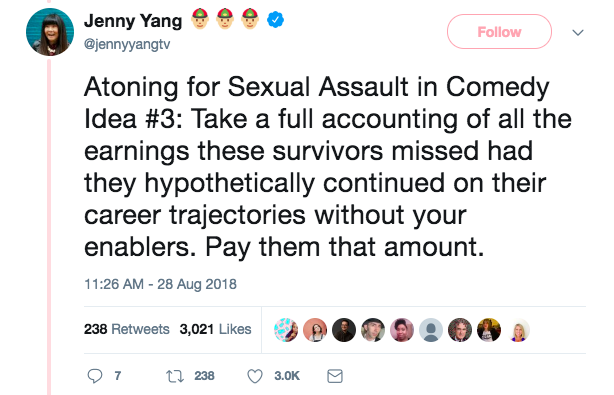Click the retweet count 238 beside arrows
The image size is (614, 395).
click(204, 376)
